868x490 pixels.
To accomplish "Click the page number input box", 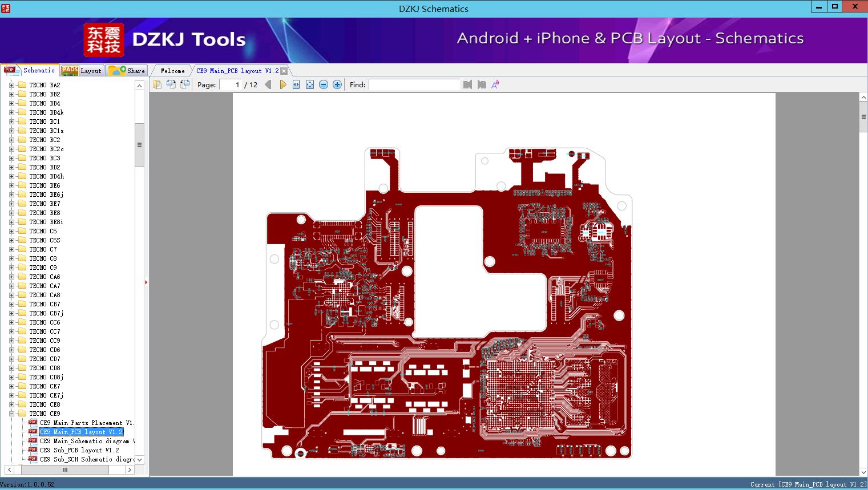I will pyautogui.click(x=231, y=84).
